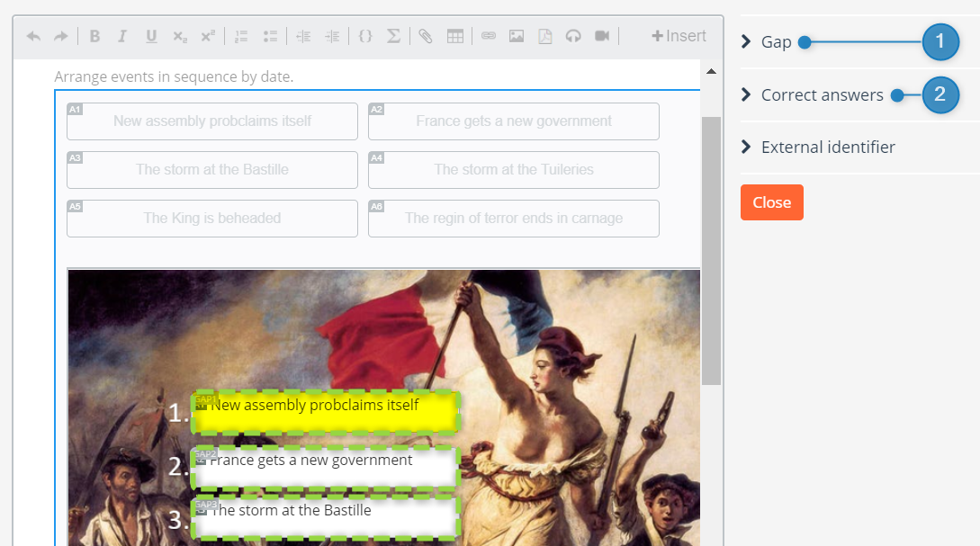
Task: Select answer A1 New assembly probclaims itself
Action: click(212, 121)
